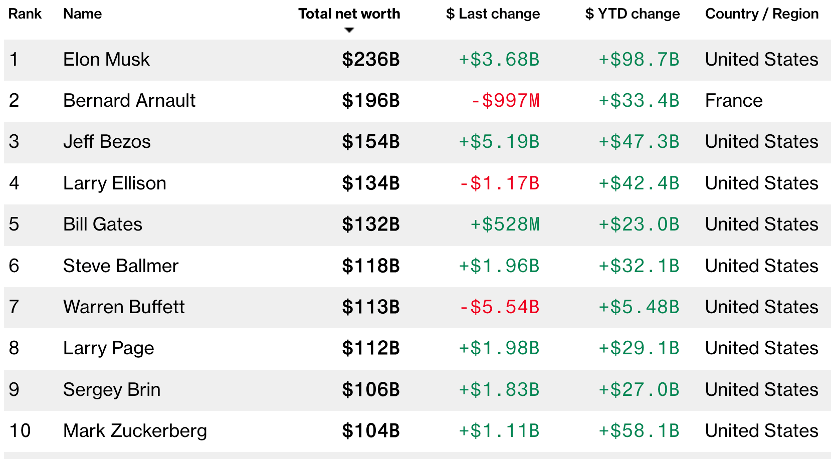Open Elon Musk's profile link
832x460 pixels.
point(106,59)
